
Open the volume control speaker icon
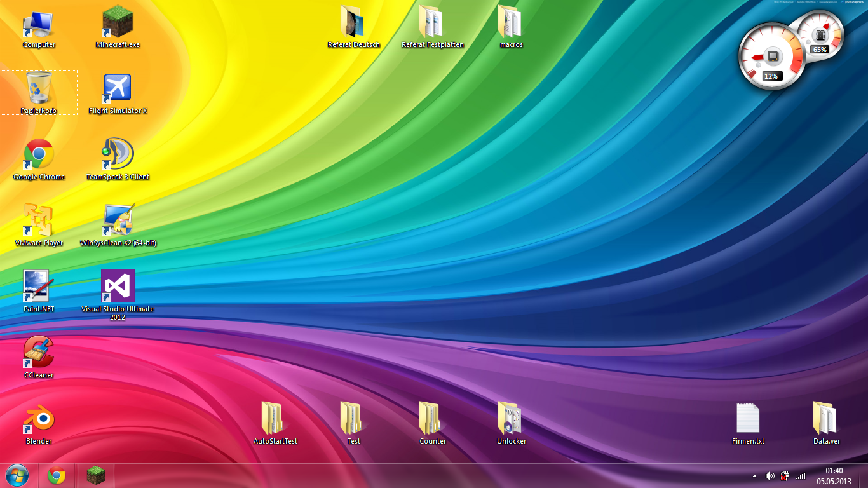pos(770,476)
